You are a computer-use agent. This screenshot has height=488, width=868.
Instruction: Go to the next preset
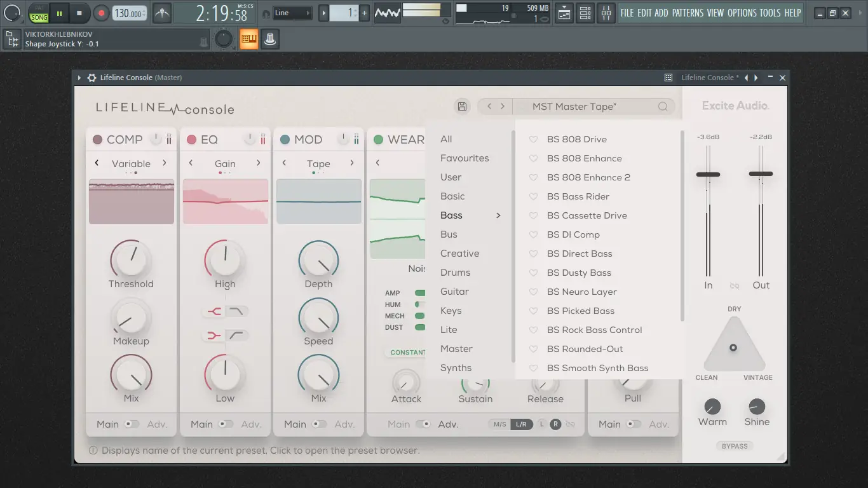503,107
